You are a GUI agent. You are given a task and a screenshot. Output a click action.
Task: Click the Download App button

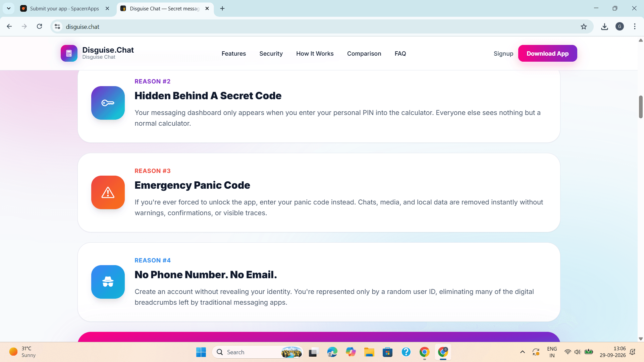(x=547, y=53)
